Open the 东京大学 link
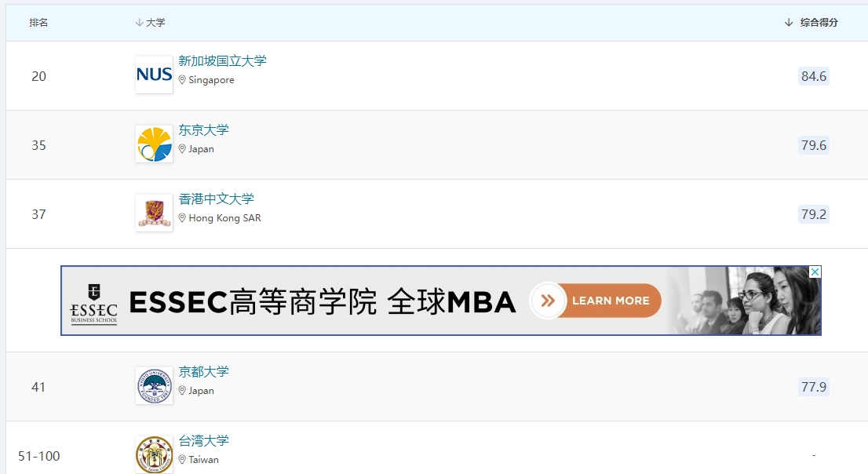This screenshot has width=868, height=474. [204, 130]
